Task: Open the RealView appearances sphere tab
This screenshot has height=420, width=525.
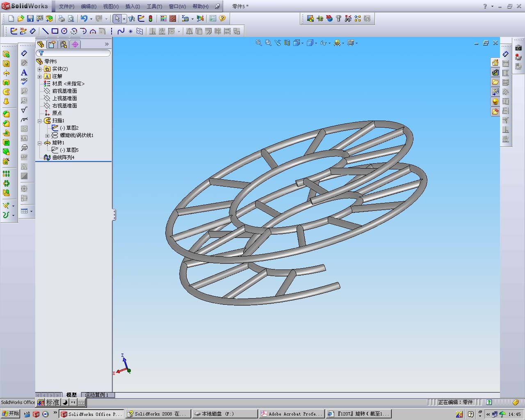Action: 495,102
